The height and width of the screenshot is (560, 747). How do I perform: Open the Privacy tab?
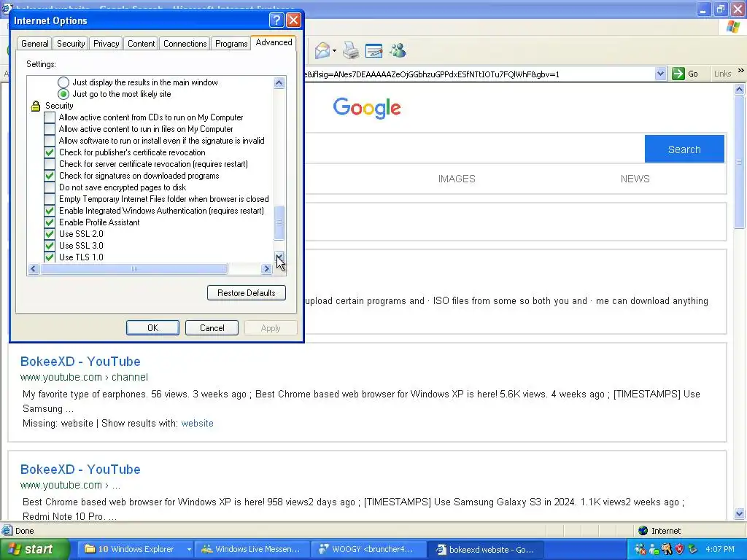click(x=106, y=43)
